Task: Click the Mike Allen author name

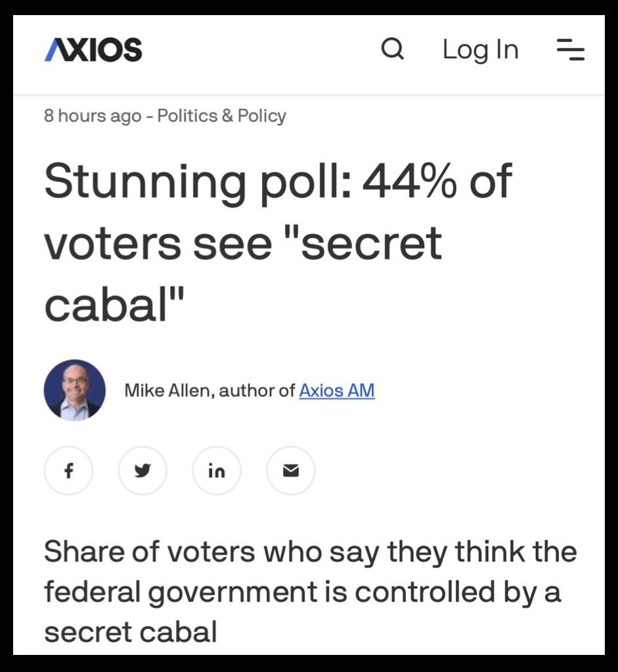Action: point(167,390)
